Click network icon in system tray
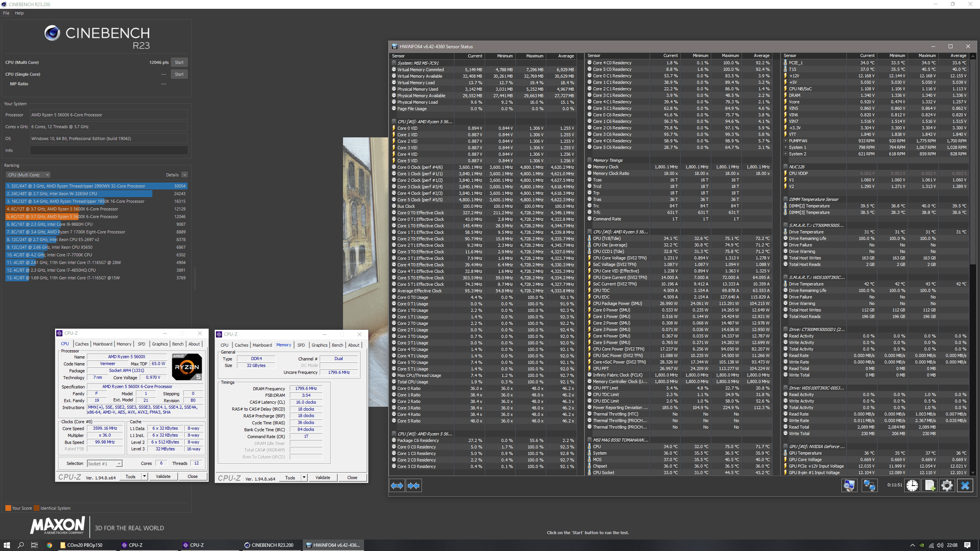The height and width of the screenshot is (551, 980). pyautogui.click(x=931, y=545)
